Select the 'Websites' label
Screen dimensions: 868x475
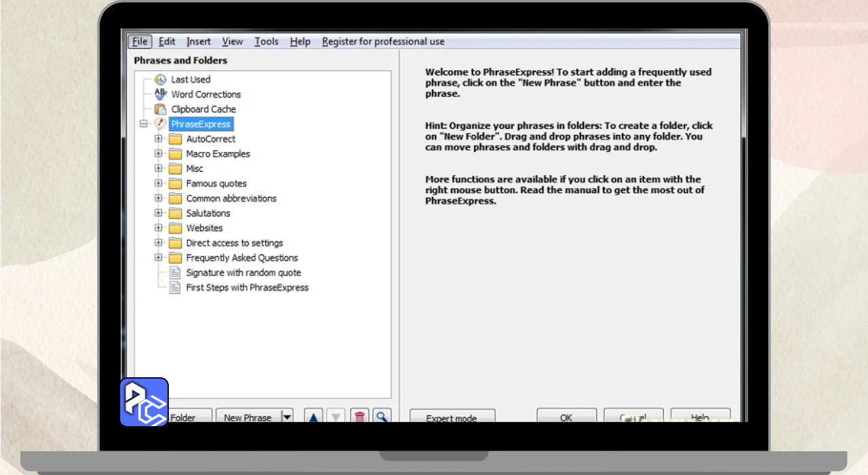[x=204, y=229]
